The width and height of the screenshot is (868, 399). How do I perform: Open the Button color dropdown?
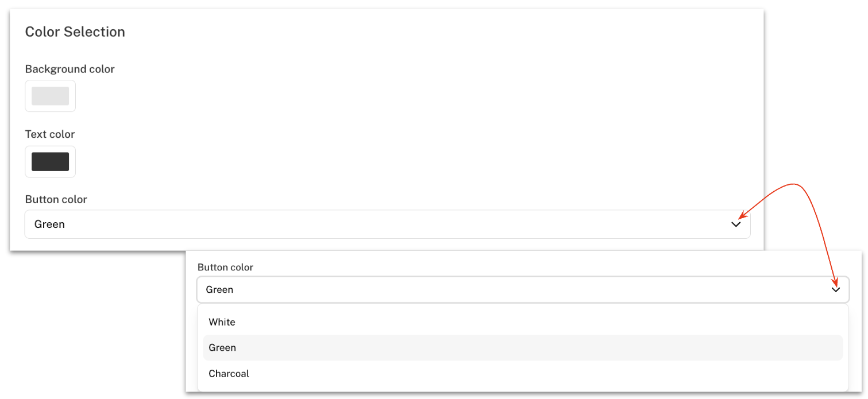coord(388,224)
